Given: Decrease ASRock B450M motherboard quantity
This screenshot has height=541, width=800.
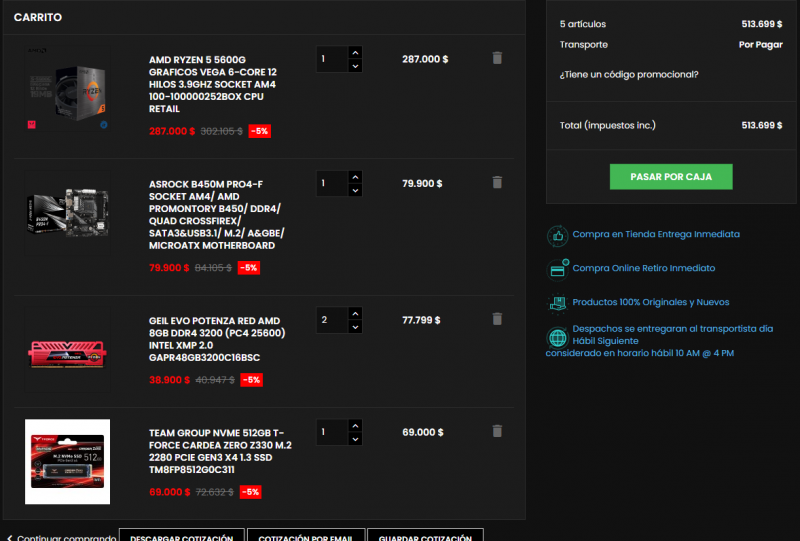Looking at the screenshot, I should click(x=356, y=190).
